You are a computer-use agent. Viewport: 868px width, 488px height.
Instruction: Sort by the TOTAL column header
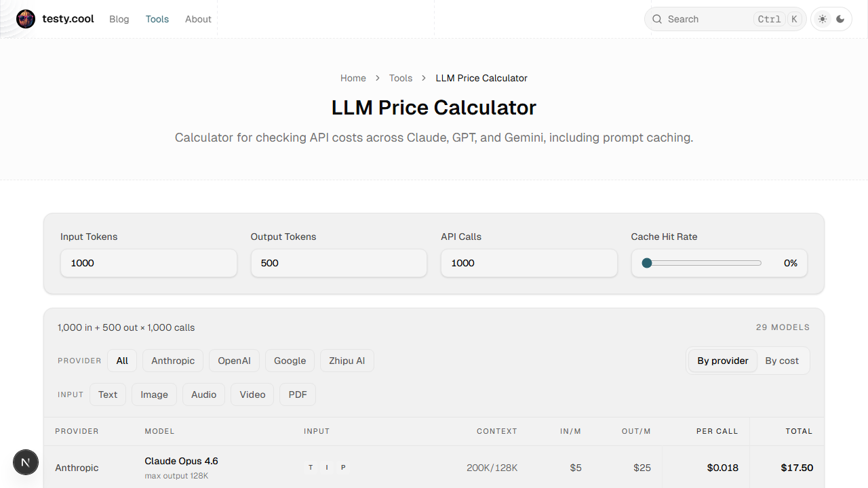pos(799,431)
